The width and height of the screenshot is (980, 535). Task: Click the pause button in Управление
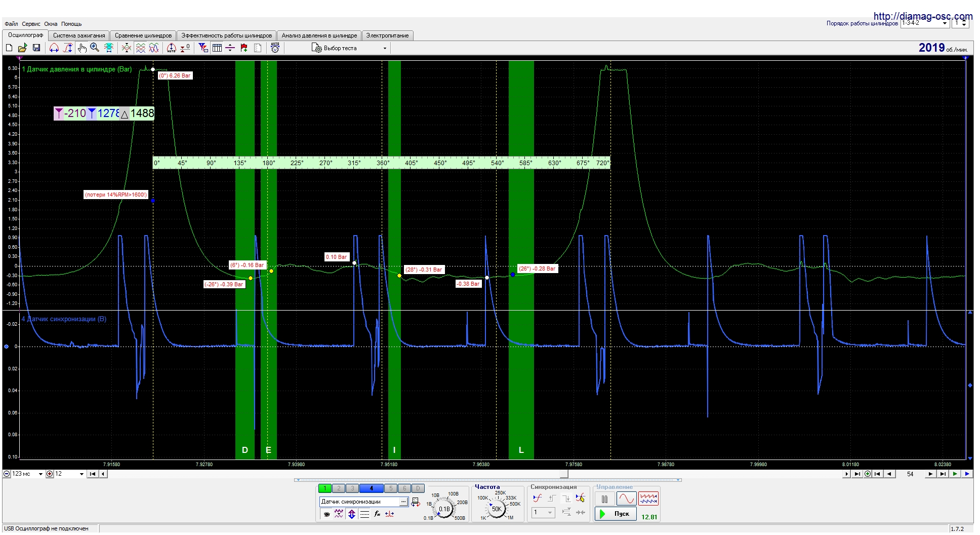point(605,499)
